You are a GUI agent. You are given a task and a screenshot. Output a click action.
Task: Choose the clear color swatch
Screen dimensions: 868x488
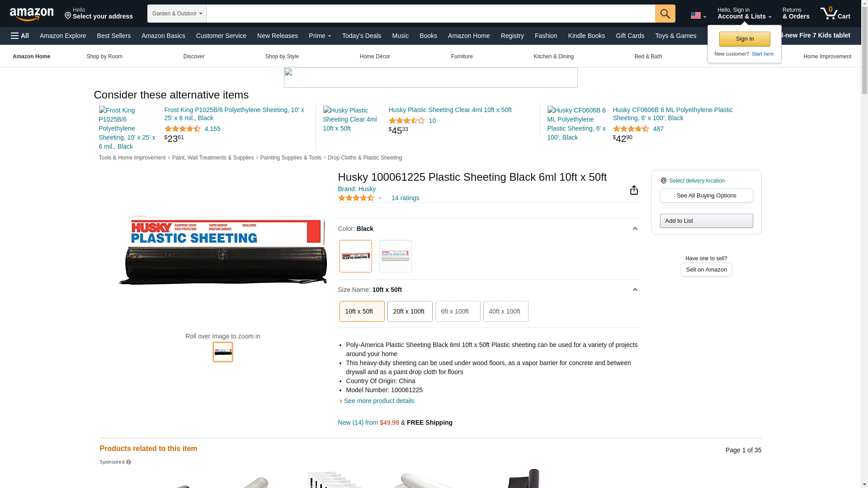click(x=395, y=256)
